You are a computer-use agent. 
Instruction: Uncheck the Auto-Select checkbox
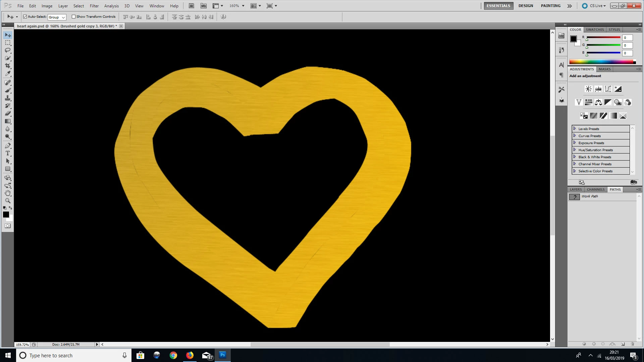click(x=25, y=16)
